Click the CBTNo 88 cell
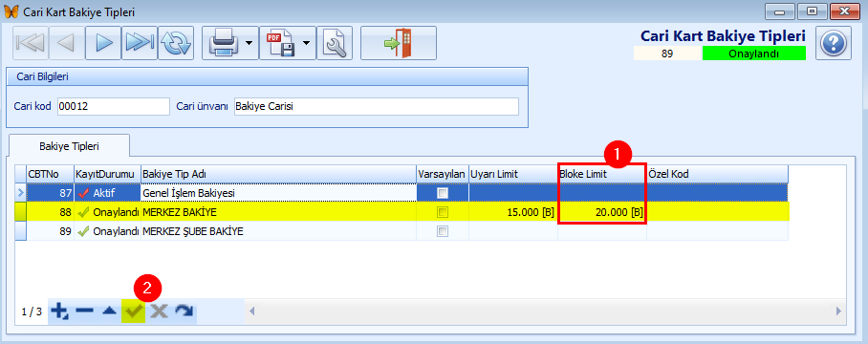 click(x=51, y=212)
